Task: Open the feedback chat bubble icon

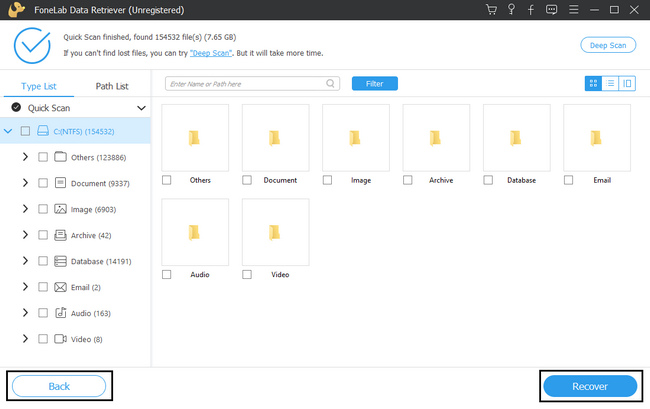Action: click(x=551, y=10)
